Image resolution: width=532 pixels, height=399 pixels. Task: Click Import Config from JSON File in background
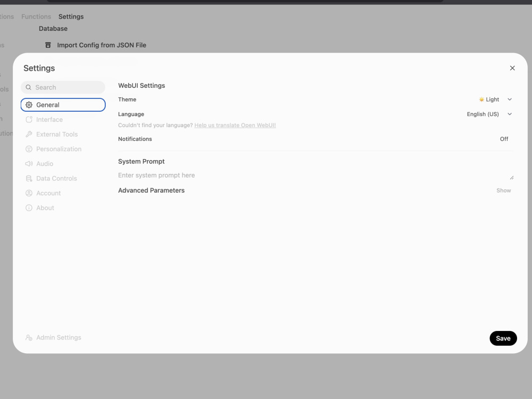click(96, 45)
